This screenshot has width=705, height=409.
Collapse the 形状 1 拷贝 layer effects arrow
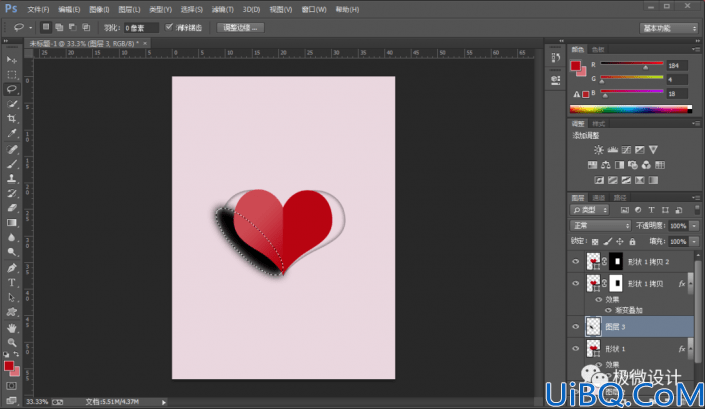[x=690, y=283]
